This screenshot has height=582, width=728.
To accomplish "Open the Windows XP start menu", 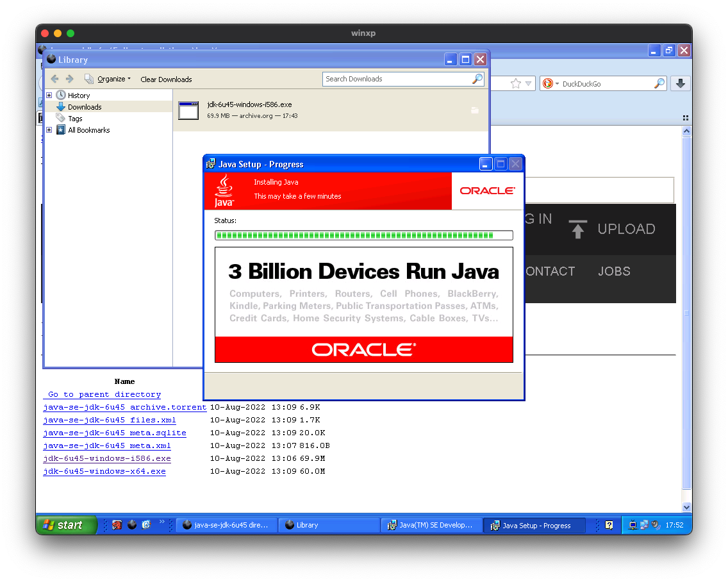I will click(x=66, y=525).
